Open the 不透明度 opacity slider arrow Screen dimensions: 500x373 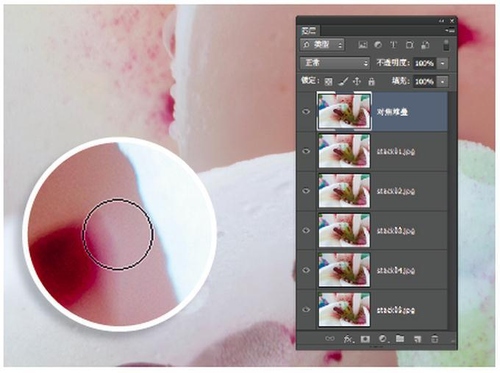(x=443, y=63)
